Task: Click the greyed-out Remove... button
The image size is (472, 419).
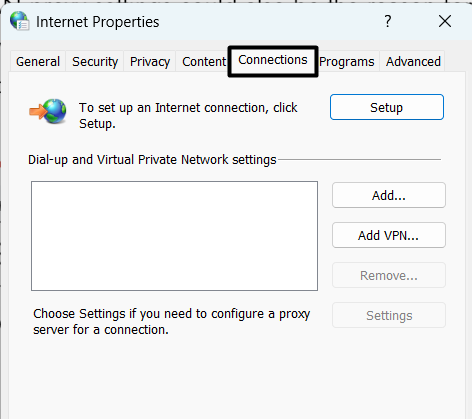Action: pyautogui.click(x=389, y=275)
